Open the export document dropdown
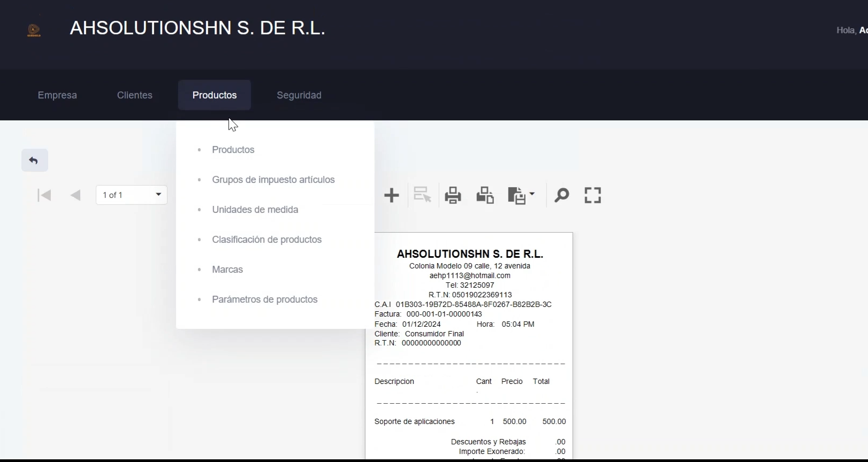The height and width of the screenshot is (462, 868). (x=521, y=195)
